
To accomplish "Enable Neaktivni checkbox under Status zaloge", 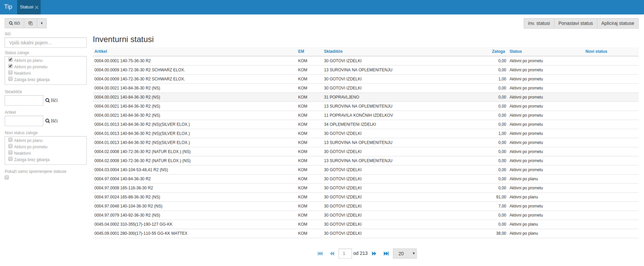I will point(11,73).
